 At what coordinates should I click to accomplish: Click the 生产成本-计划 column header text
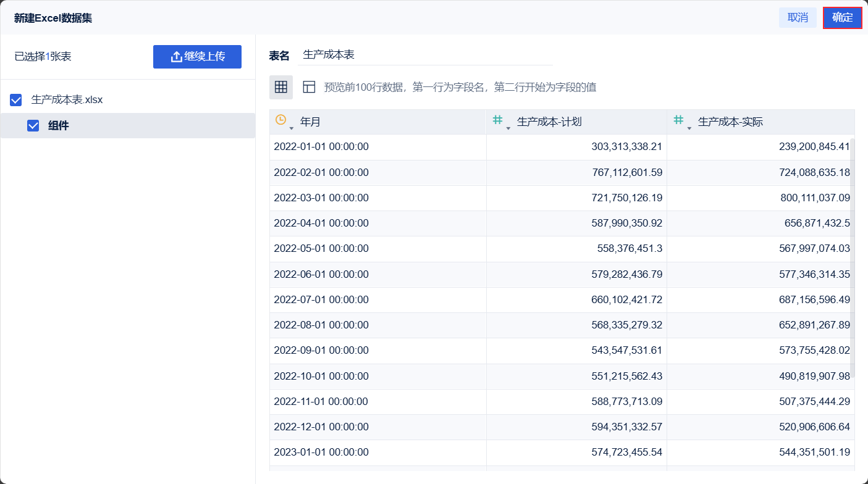tap(549, 122)
